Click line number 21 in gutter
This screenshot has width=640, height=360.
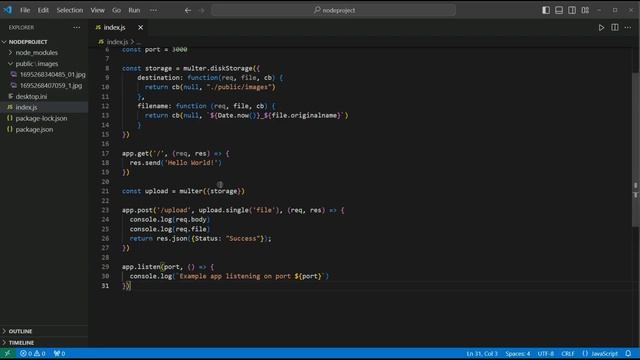coord(105,191)
